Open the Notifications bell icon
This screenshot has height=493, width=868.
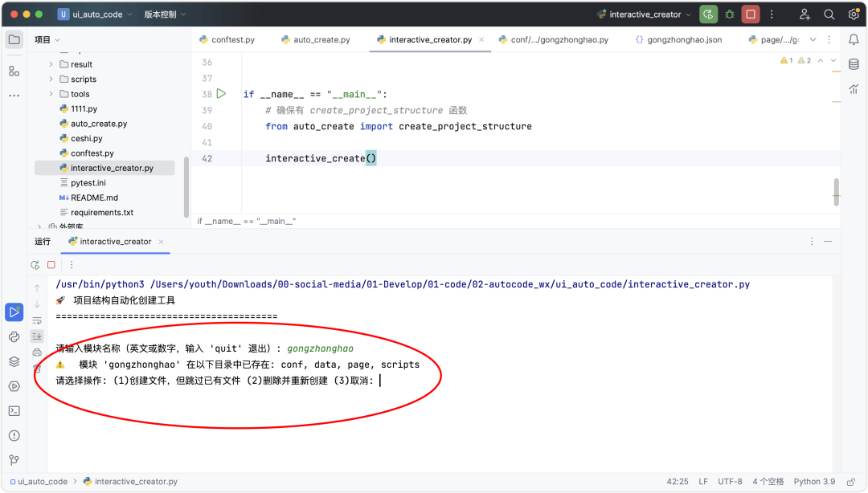[x=854, y=40]
